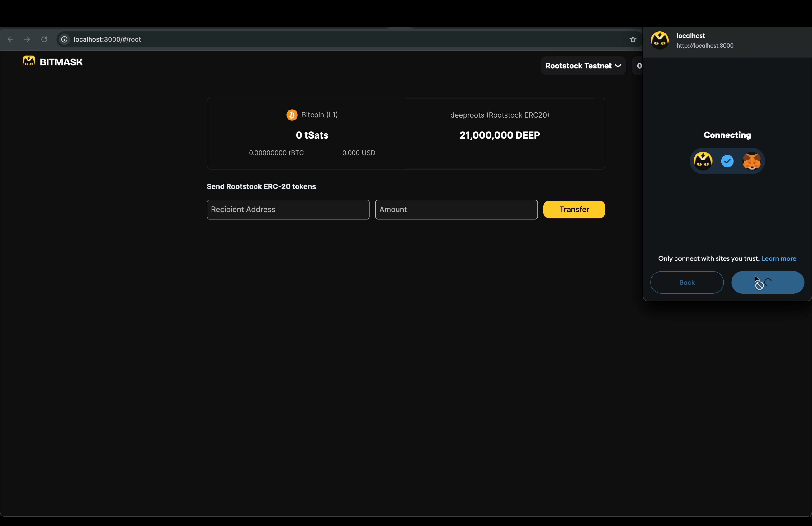
Task: Open site info icon in address bar
Action: coord(64,40)
